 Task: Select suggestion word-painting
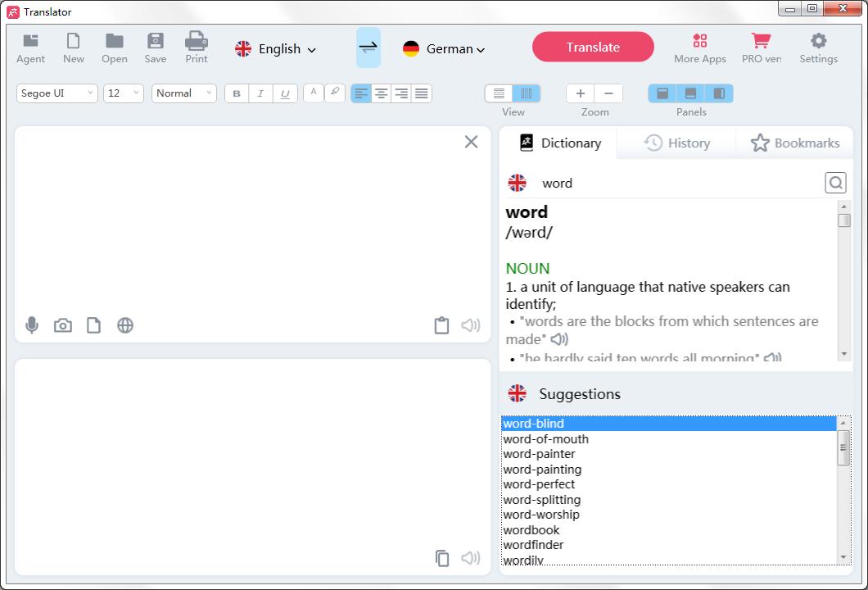pos(669,470)
